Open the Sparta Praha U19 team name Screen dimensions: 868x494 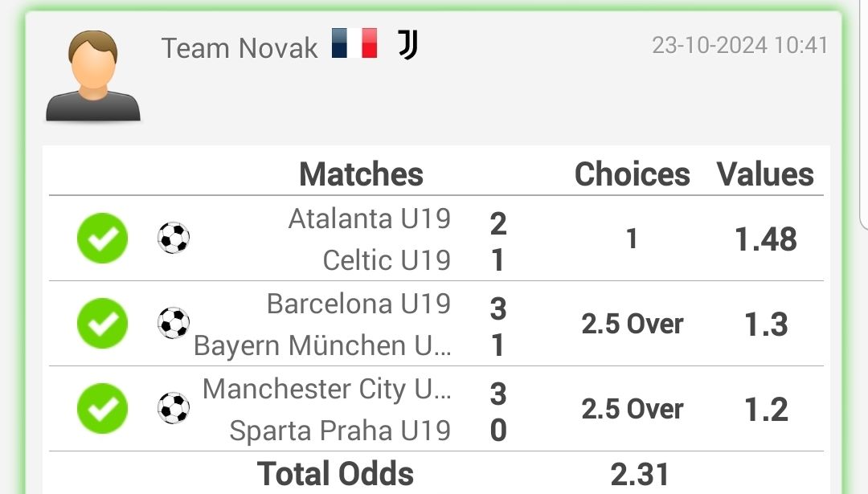pyautogui.click(x=341, y=431)
